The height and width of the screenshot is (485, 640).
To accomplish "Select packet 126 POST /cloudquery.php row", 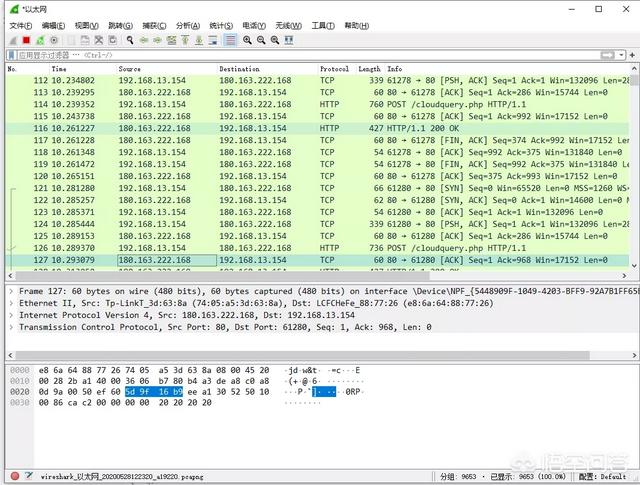I will [318, 248].
